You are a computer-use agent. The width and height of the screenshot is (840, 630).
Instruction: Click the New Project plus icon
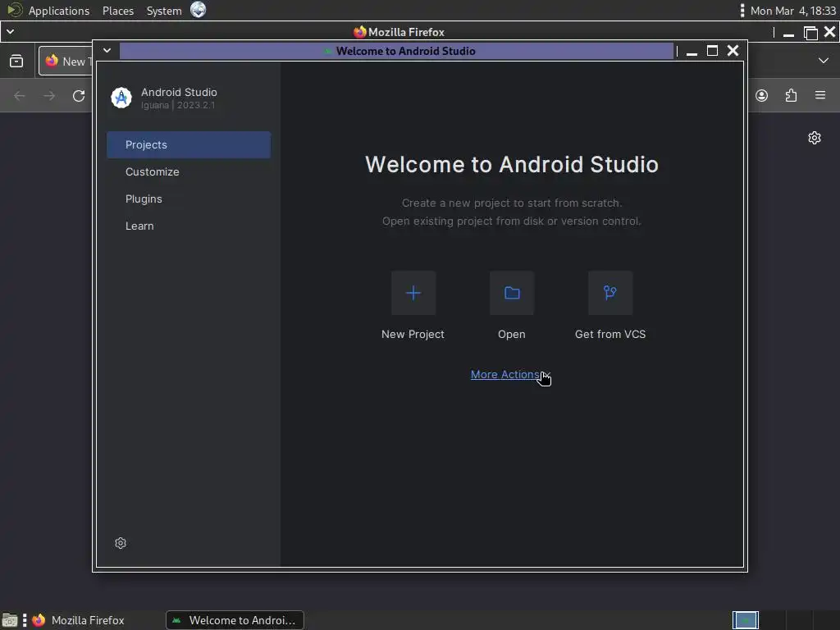(413, 293)
